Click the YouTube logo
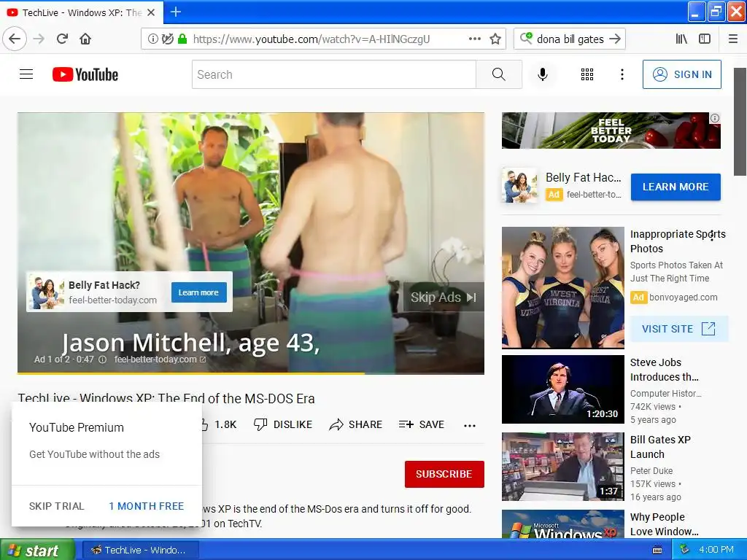 (85, 74)
